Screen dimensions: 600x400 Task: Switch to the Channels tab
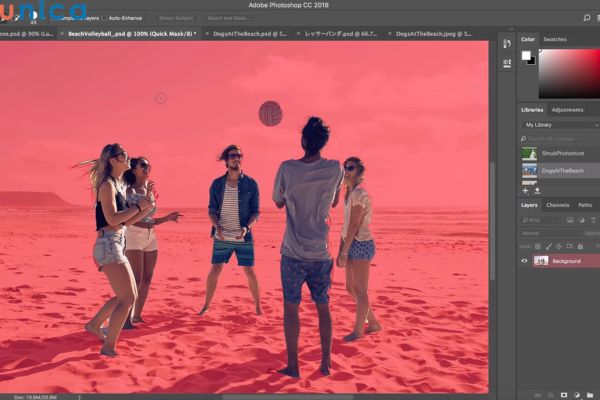[x=557, y=205]
